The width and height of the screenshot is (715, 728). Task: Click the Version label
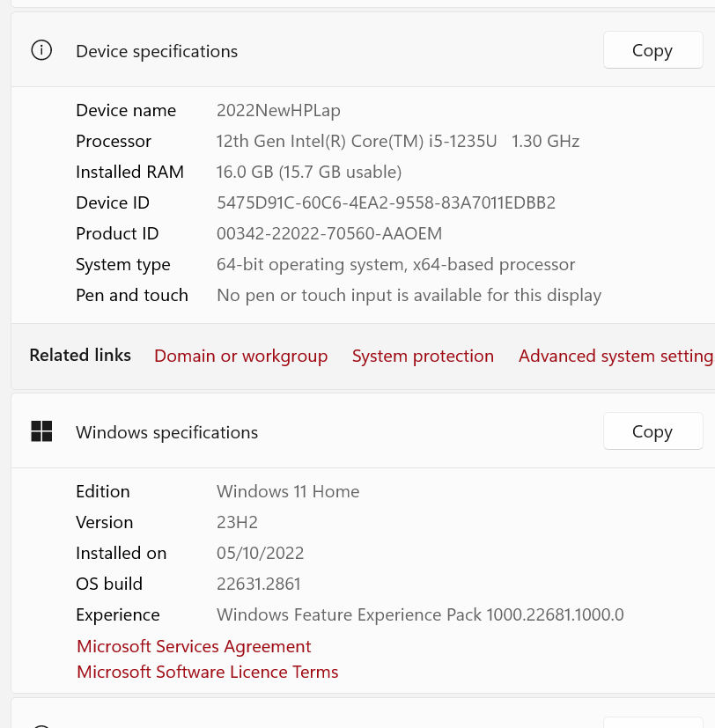(105, 522)
